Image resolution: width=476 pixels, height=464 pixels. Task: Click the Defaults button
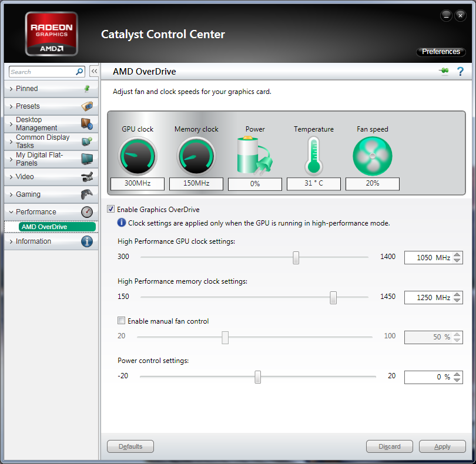click(x=130, y=446)
